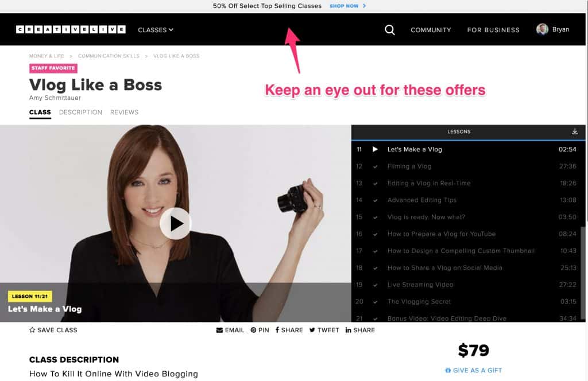Click the lessons download icon
The height and width of the screenshot is (381, 588).
(575, 131)
